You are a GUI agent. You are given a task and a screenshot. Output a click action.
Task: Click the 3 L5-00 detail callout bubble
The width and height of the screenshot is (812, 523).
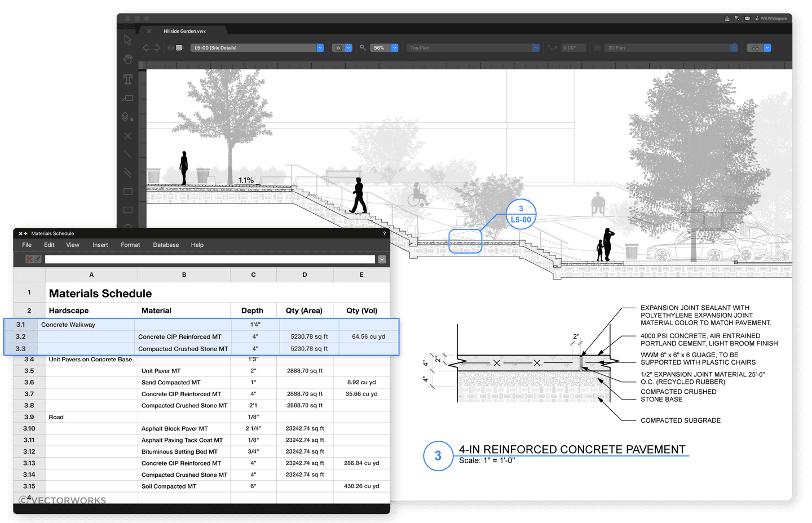tap(520, 214)
